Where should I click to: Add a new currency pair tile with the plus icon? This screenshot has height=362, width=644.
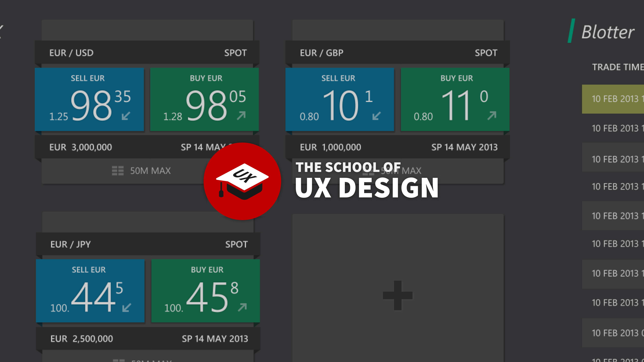coord(398,295)
